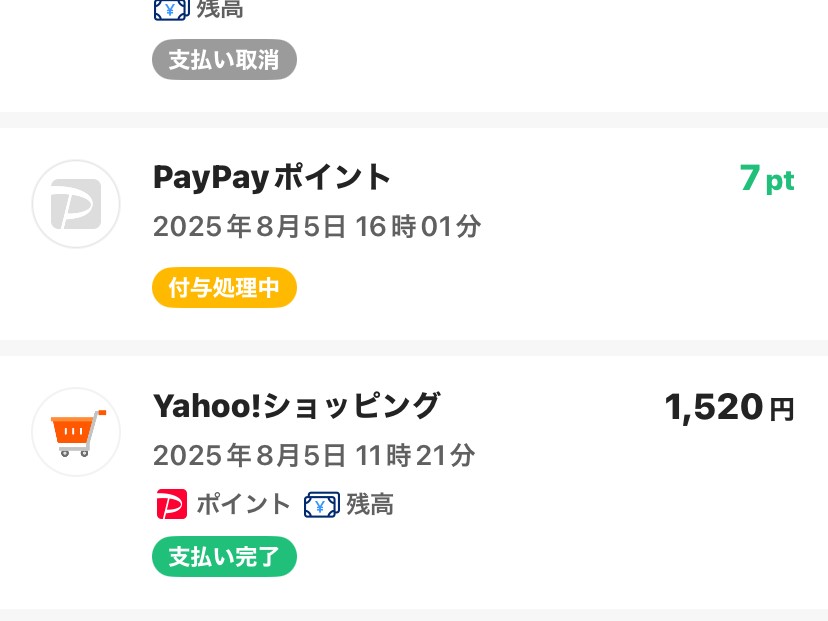
Task: Select the 付与処理中 yellow status badge
Action: pyautogui.click(x=224, y=287)
